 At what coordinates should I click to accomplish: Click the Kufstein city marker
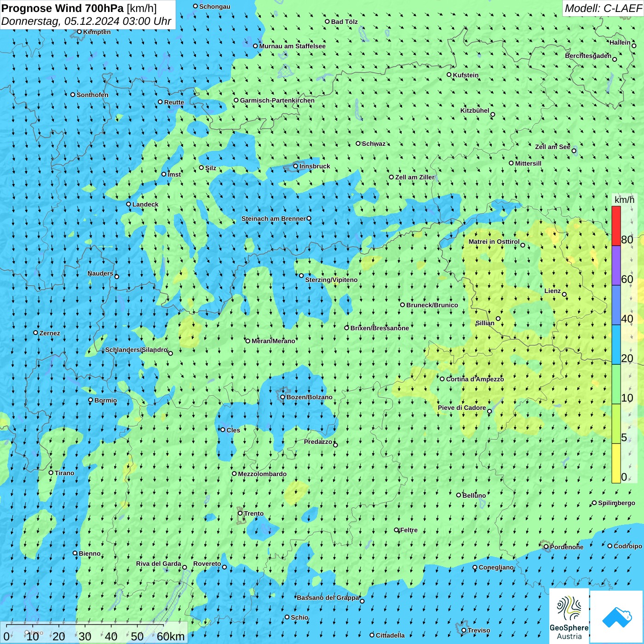click(x=449, y=75)
